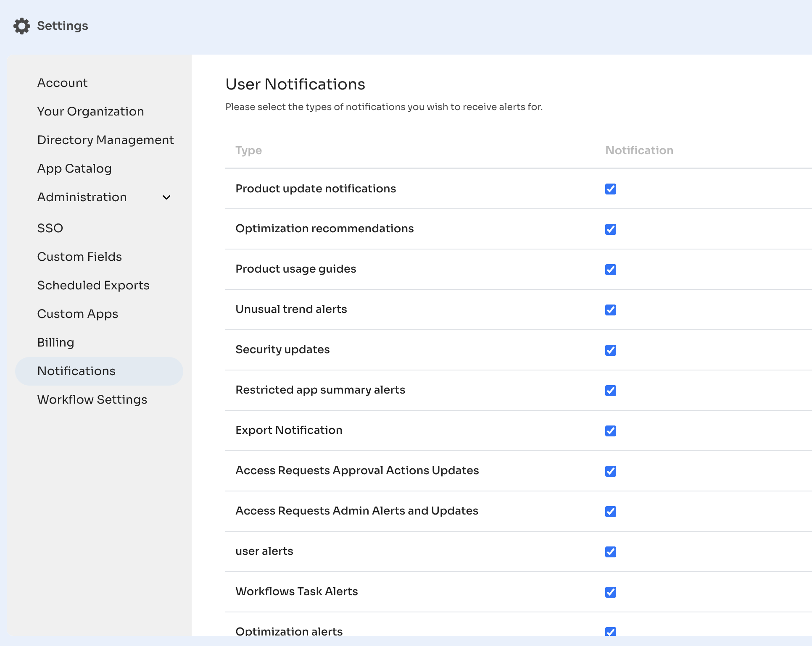812x646 pixels.
Task: Open Directory Management
Action: (x=105, y=140)
